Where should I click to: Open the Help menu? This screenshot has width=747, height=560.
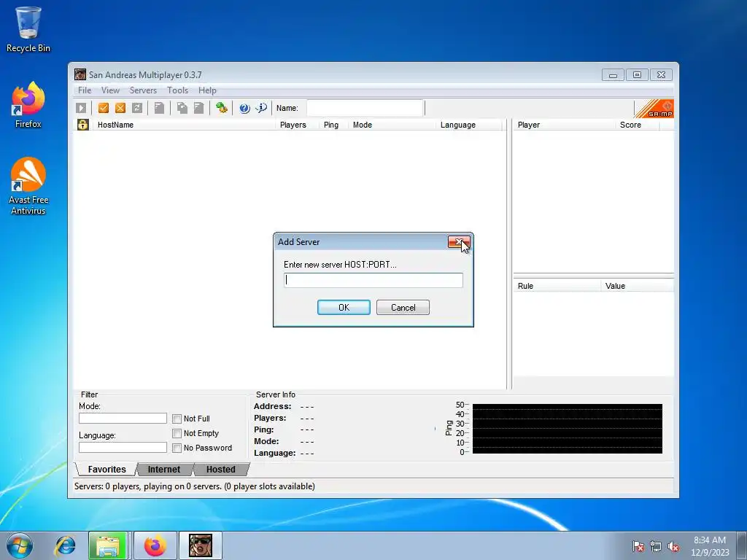pyautogui.click(x=207, y=90)
